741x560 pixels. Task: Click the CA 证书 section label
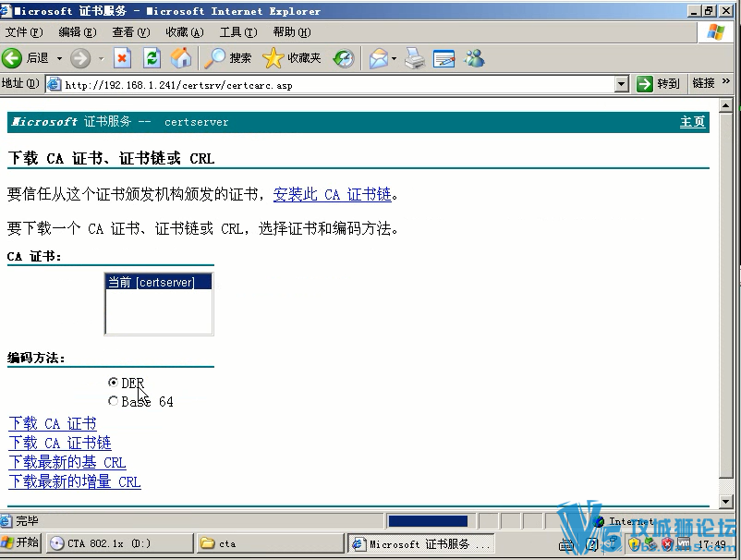coord(34,257)
